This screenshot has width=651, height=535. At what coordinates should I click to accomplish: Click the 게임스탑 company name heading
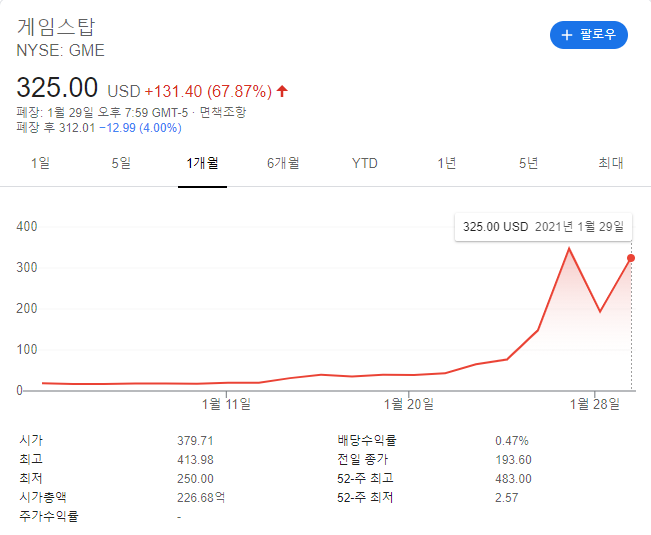click(56, 27)
